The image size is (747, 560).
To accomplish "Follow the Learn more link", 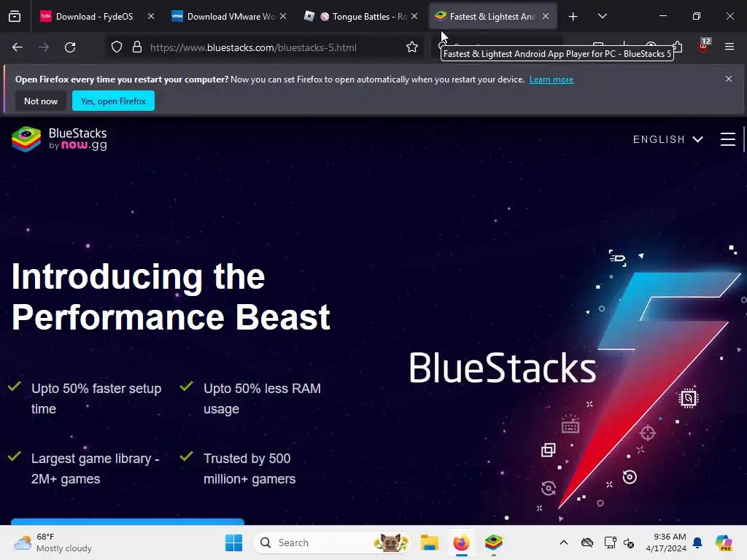I will coord(551,79).
